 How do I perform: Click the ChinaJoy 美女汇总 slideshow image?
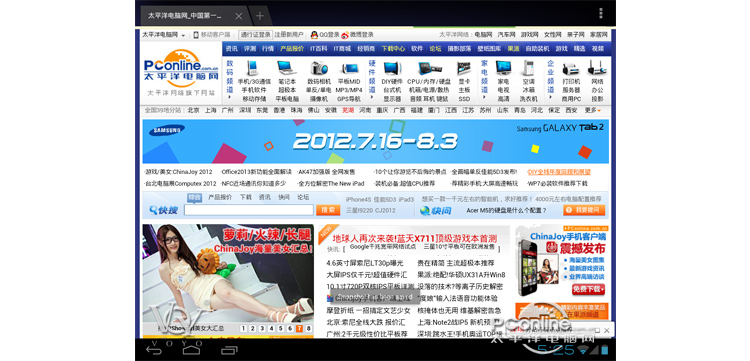[228, 273]
